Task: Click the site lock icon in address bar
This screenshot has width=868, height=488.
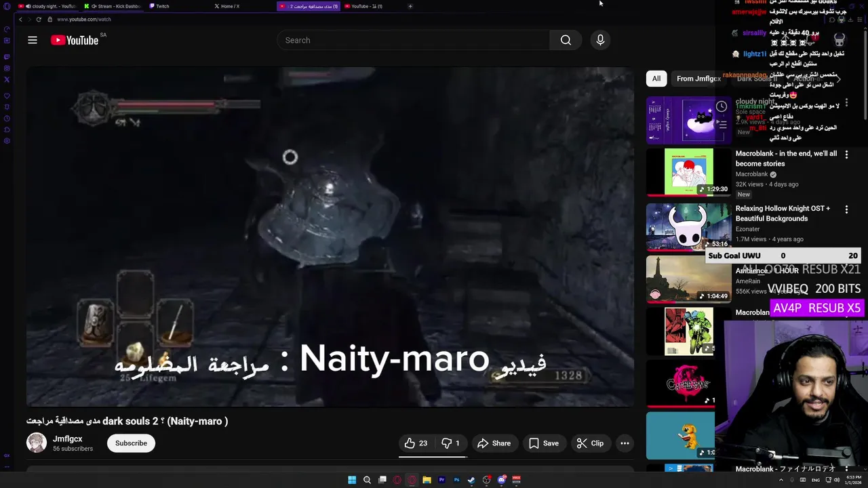Action: [50, 19]
